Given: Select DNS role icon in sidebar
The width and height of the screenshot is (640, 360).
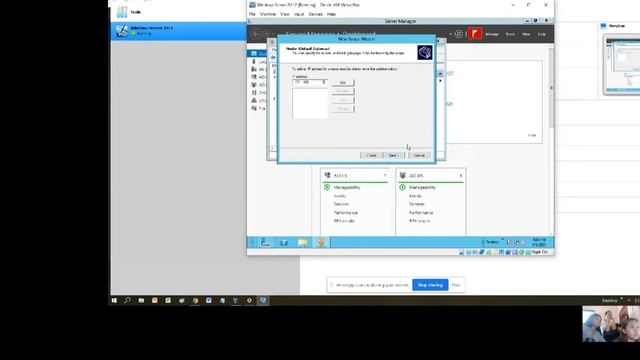Looking at the screenshot, I should click(254, 100).
